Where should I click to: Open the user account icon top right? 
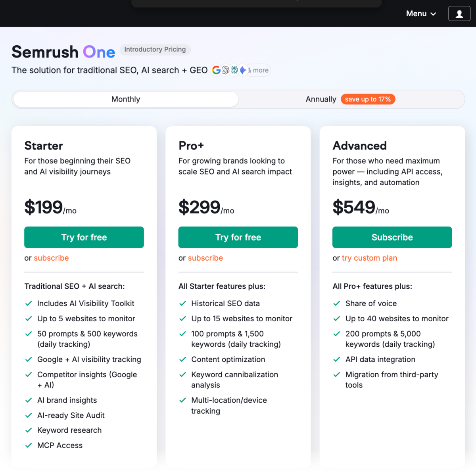459,13
